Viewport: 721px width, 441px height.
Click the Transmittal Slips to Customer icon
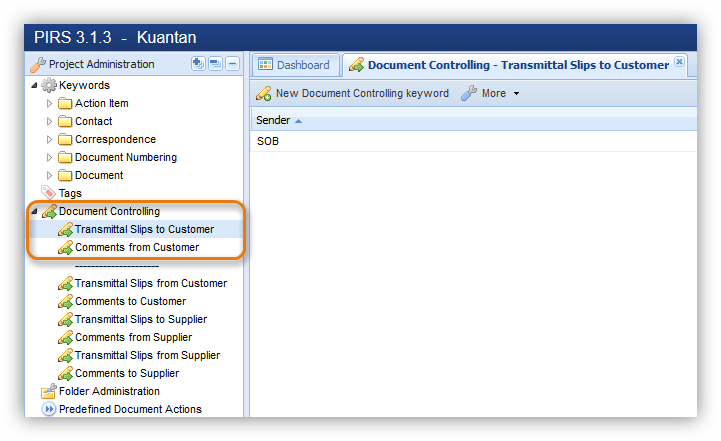pyautogui.click(x=65, y=229)
